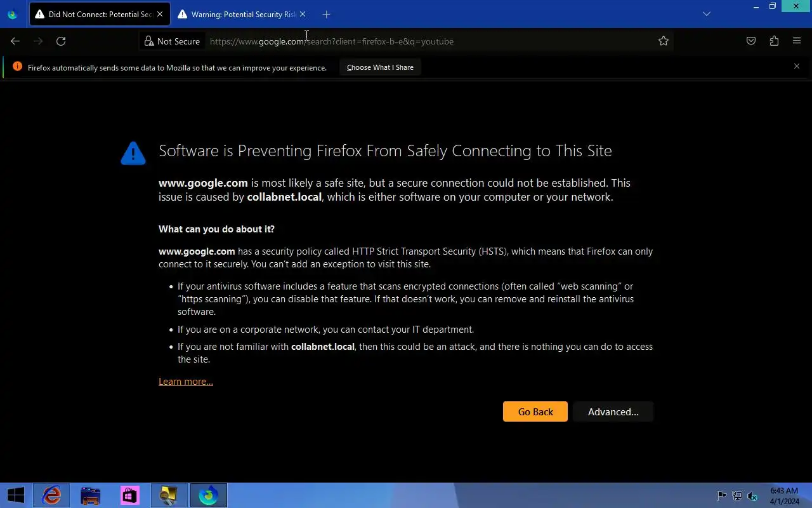This screenshot has width=812, height=508.
Task: Click the 'Go Back' button
Action: [x=535, y=411]
